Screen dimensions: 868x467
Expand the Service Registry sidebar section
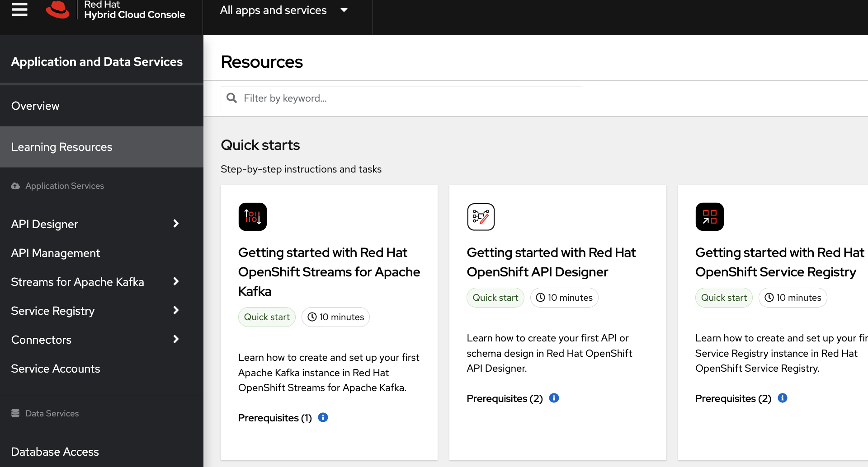tap(176, 310)
